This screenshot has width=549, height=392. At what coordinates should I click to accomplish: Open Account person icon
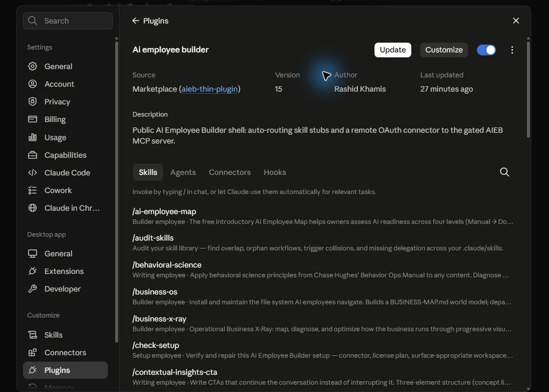[x=32, y=84]
